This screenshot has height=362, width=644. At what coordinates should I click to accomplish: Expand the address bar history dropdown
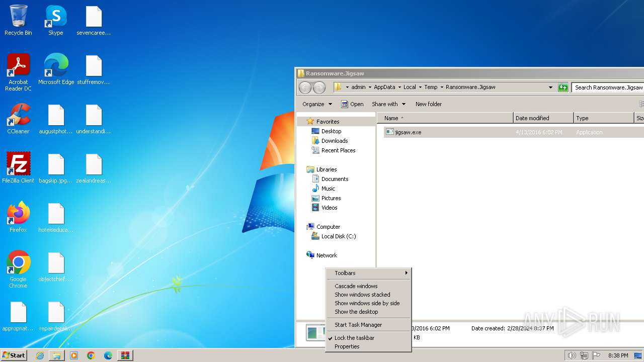(x=550, y=87)
